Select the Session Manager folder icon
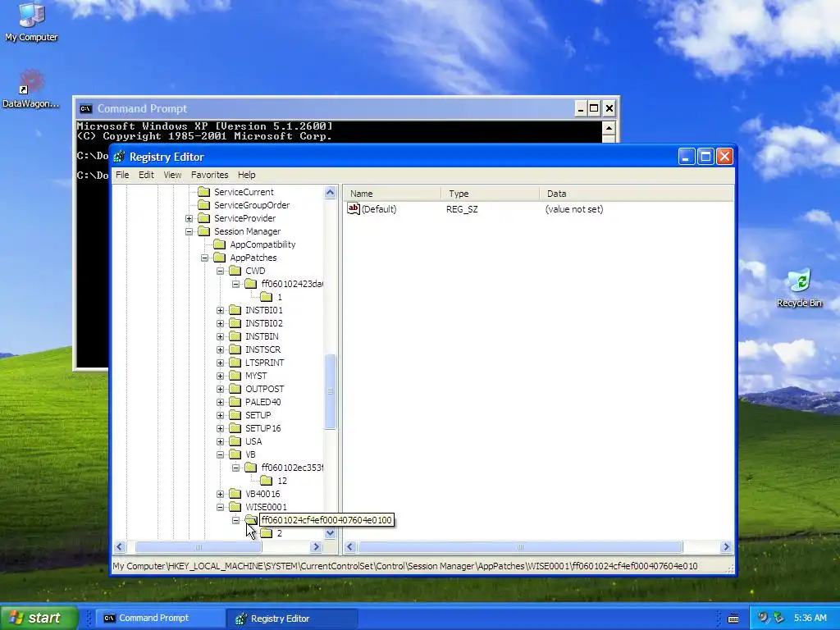840x630 pixels. [x=203, y=231]
